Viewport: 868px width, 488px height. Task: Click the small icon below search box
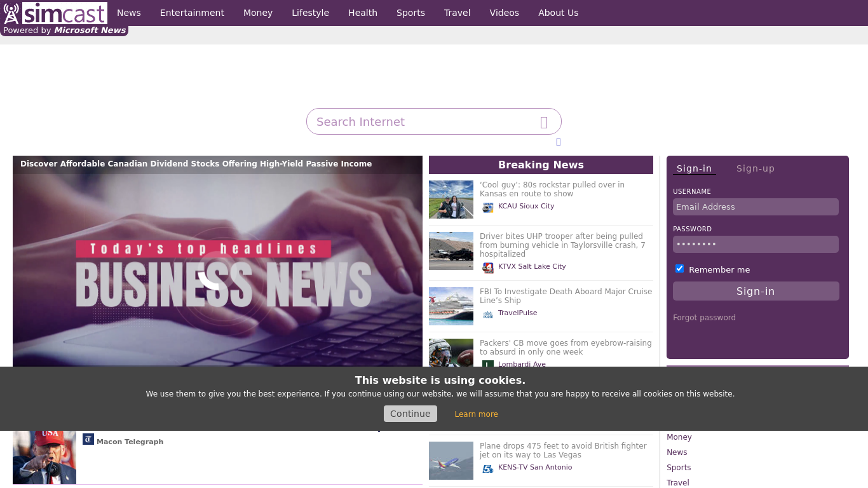pyautogui.click(x=559, y=142)
